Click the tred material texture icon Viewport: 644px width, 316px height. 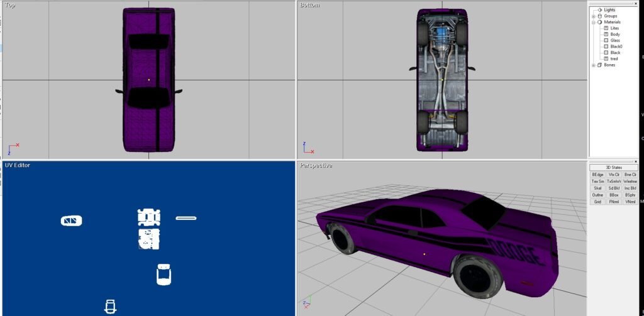tap(606, 59)
